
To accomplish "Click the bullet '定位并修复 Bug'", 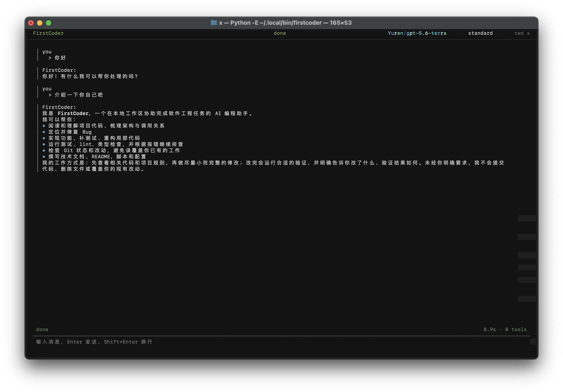I will tap(70, 132).
